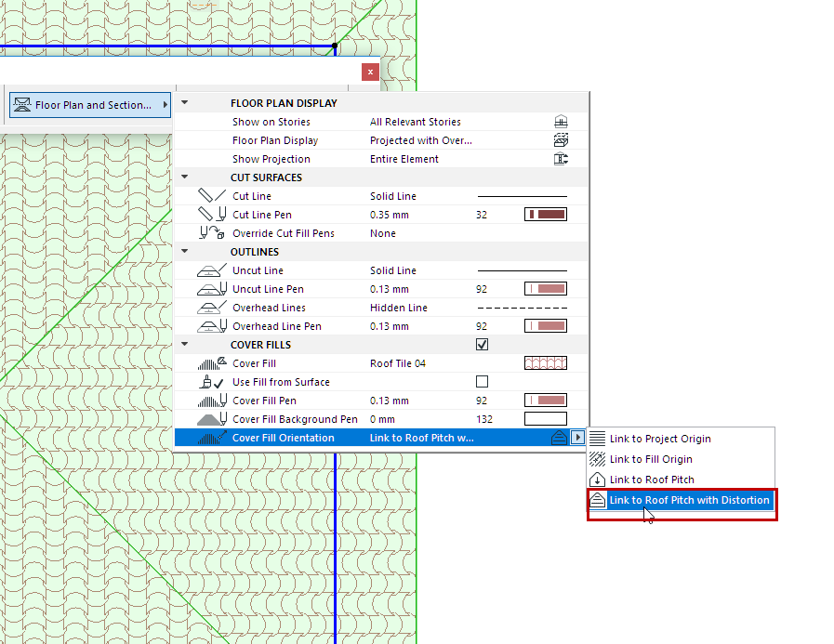Click the Cover Fill Background Pen number 132
Screen dimensions: 834x644
pyautogui.click(x=484, y=420)
